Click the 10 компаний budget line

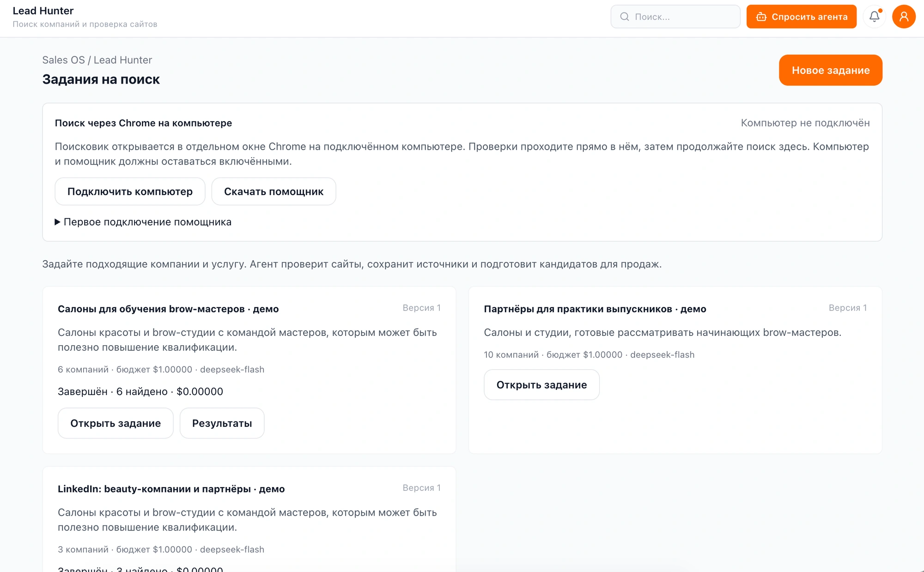589,354
